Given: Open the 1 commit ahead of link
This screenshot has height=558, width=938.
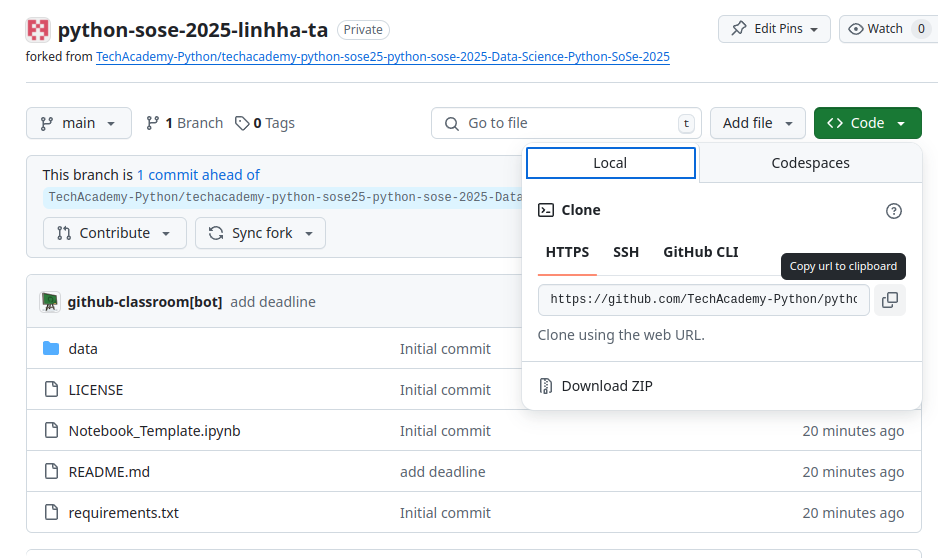Looking at the screenshot, I should pos(198,175).
